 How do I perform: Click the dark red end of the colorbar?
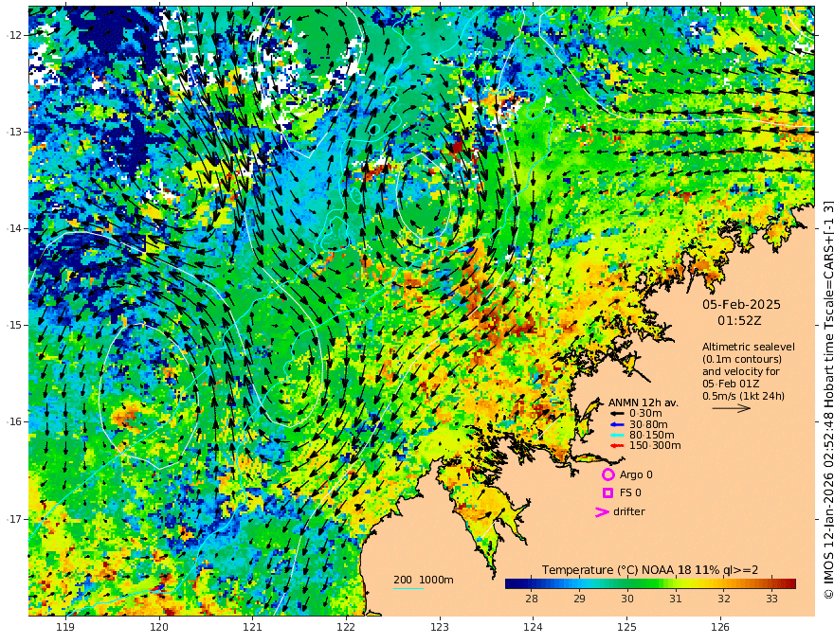(x=791, y=584)
